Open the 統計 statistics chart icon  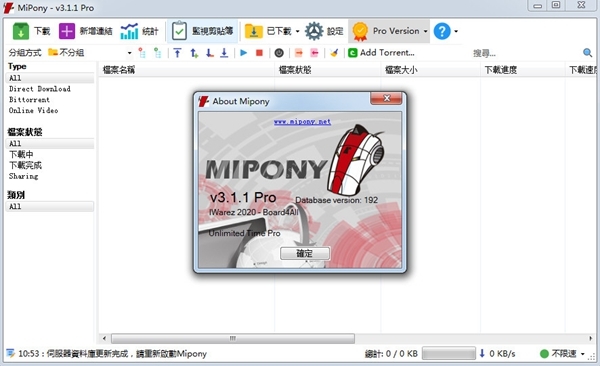click(x=129, y=31)
